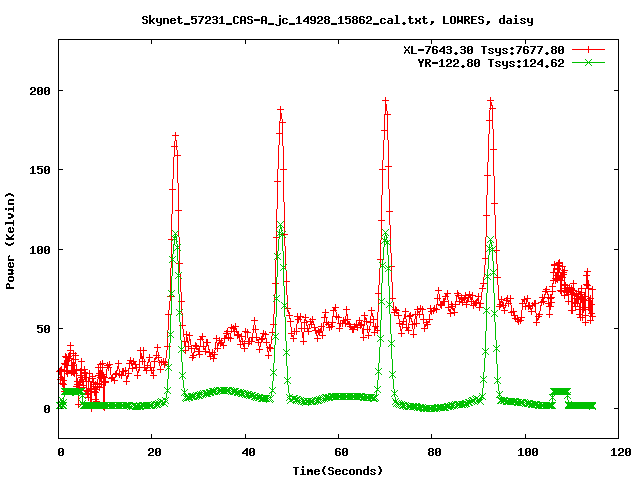This screenshot has height=480, width=640.
Task: Click the top of the green peak near 25 seconds
Action: point(175,234)
